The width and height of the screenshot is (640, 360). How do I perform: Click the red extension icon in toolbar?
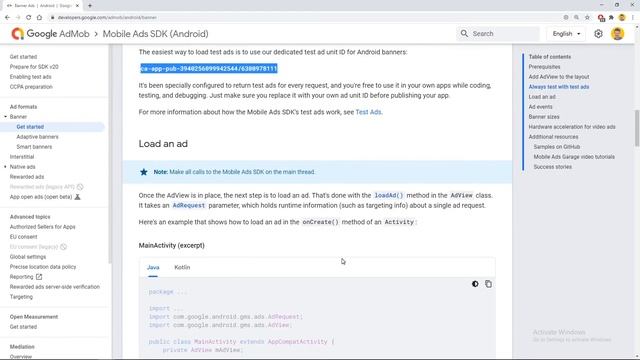click(601, 18)
